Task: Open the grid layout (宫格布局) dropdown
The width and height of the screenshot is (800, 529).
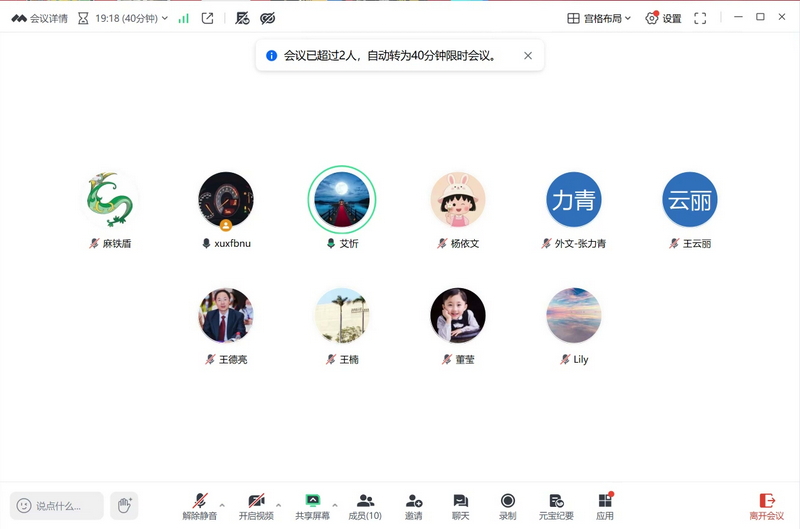Action: [x=599, y=18]
